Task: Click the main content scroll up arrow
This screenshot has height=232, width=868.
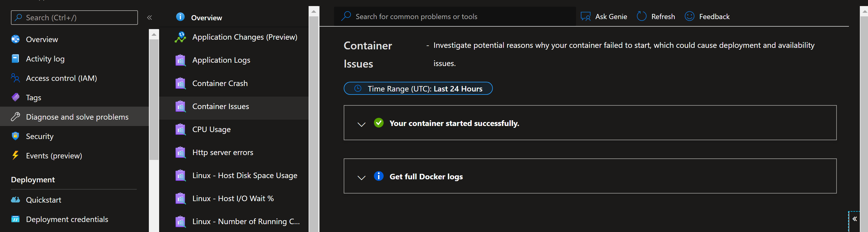Action: point(864,12)
